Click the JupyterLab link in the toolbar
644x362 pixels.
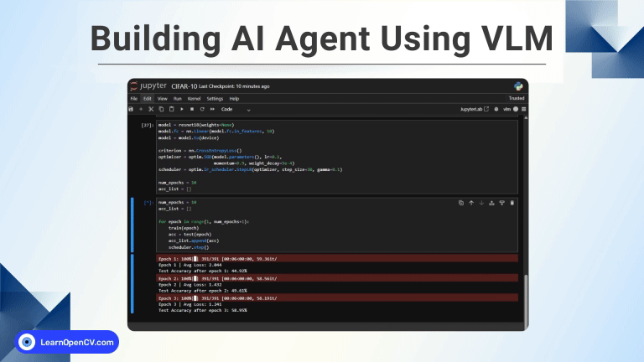point(474,109)
